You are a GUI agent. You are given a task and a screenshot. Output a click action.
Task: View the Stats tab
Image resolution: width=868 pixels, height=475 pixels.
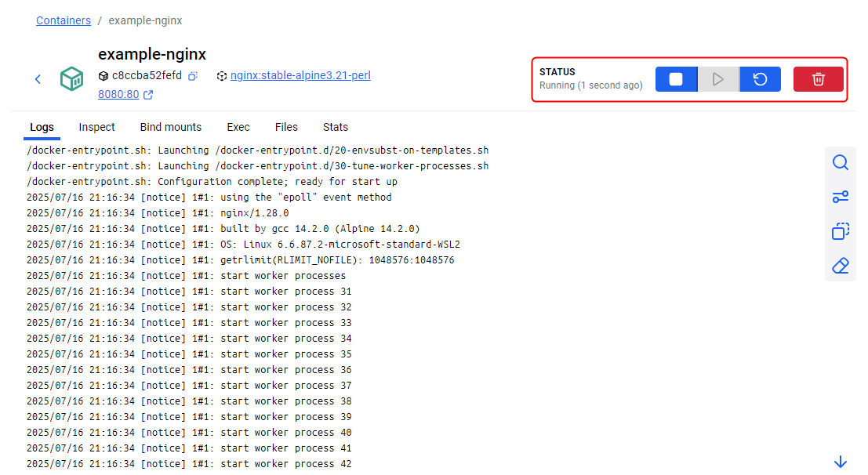(x=336, y=127)
